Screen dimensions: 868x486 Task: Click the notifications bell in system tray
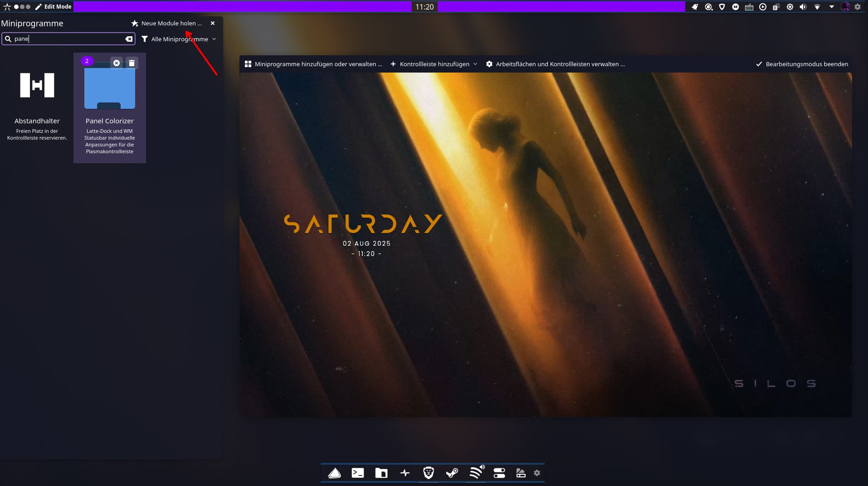[x=694, y=7]
